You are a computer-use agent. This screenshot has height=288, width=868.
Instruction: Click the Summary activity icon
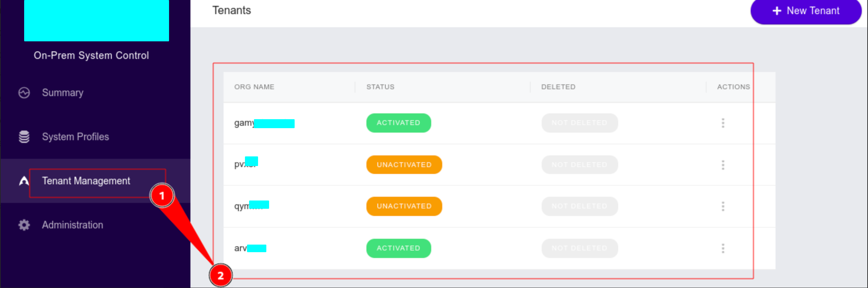tap(24, 93)
